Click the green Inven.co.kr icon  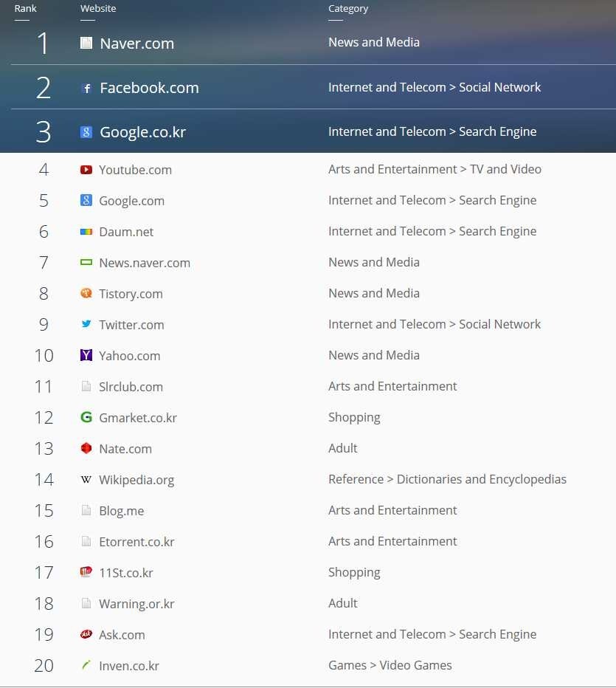tap(86, 665)
